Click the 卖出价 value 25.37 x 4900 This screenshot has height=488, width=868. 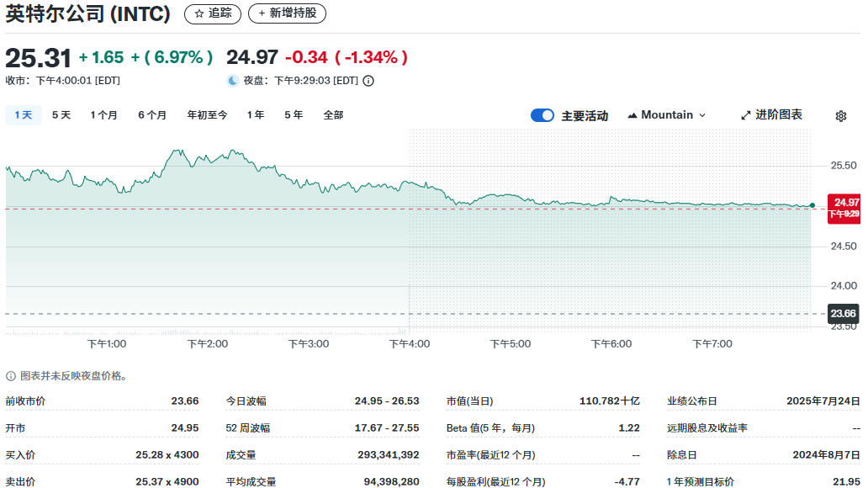pyautogui.click(x=167, y=482)
